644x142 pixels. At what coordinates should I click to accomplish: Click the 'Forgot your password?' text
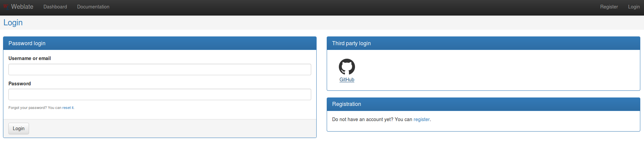tap(28, 108)
